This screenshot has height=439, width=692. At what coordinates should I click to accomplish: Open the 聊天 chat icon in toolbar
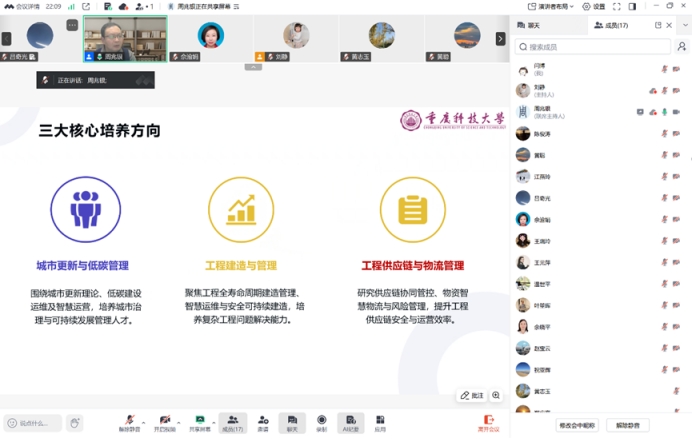292,421
